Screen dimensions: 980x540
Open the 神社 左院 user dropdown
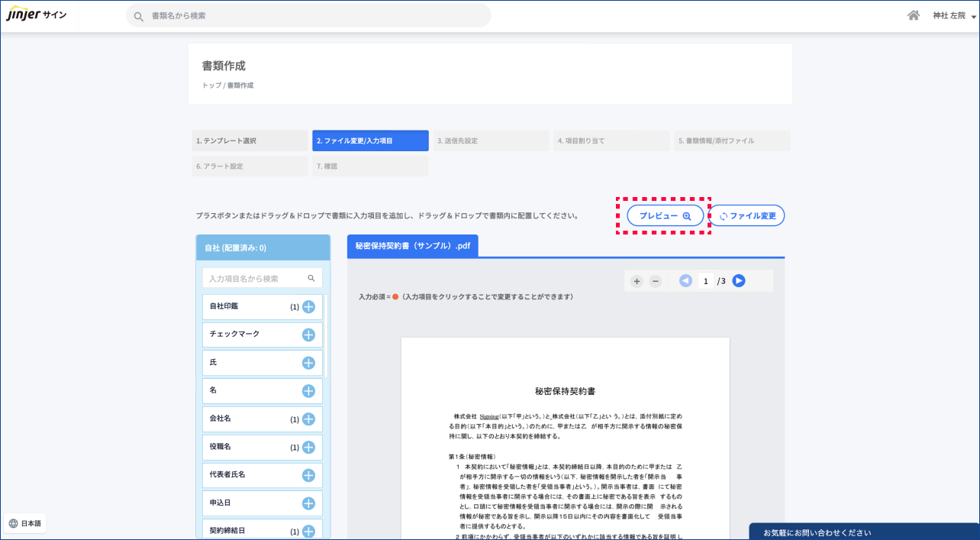click(954, 15)
